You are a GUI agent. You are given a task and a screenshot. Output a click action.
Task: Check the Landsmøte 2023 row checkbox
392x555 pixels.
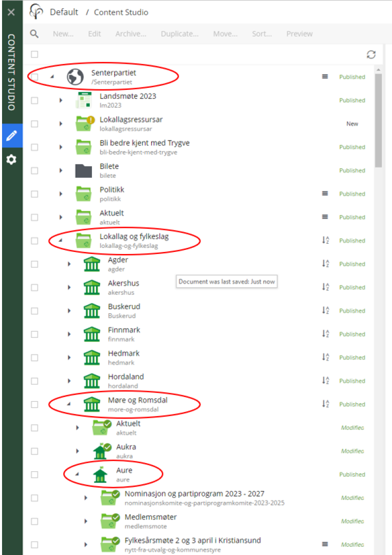coord(35,101)
